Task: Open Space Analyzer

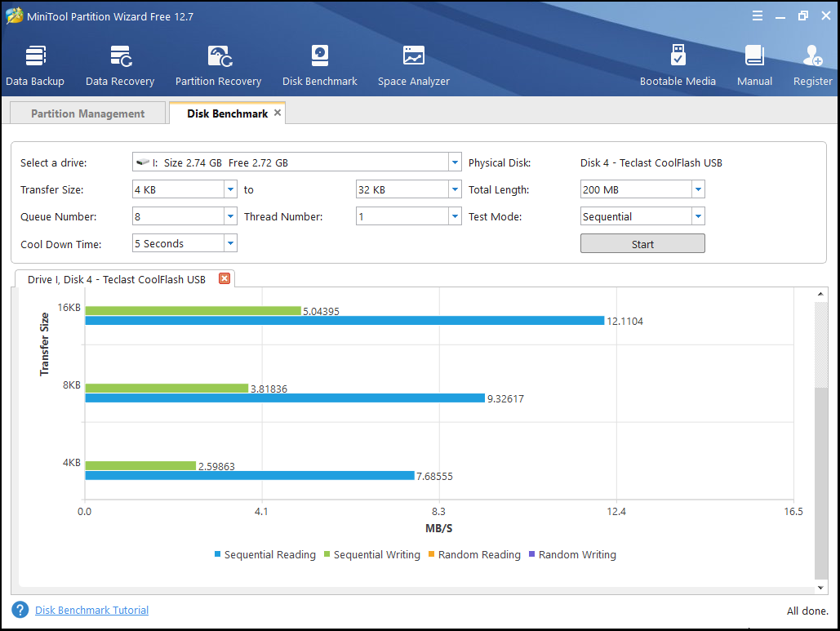Action: [414, 66]
